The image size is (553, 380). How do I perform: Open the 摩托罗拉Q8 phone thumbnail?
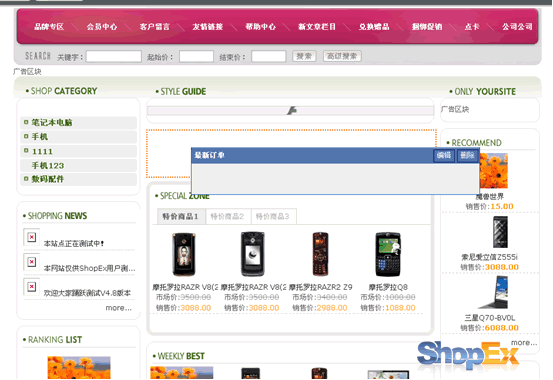(x=388, y=254)
